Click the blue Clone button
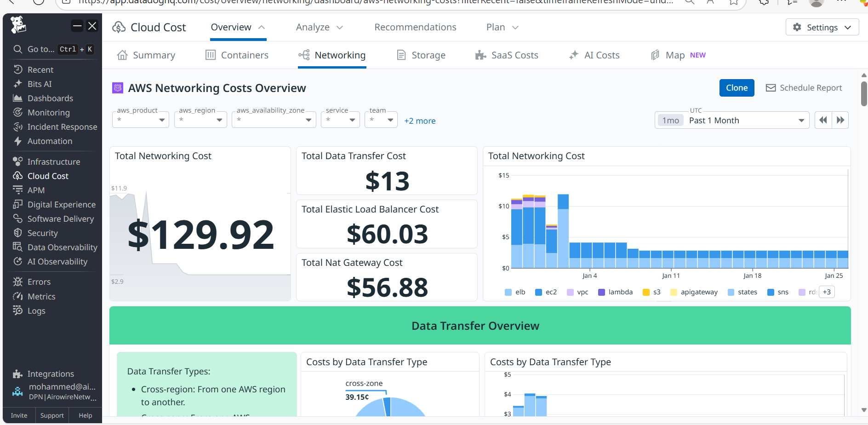868x425 pixels. 737,88
